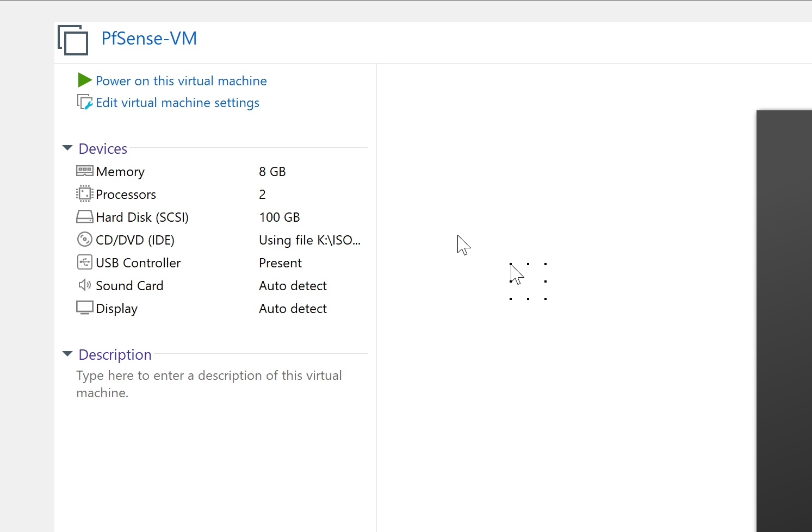Click the VM icon next to PfSense-VM title
Screen dimensions: 812x532
[x=72, y=40]
